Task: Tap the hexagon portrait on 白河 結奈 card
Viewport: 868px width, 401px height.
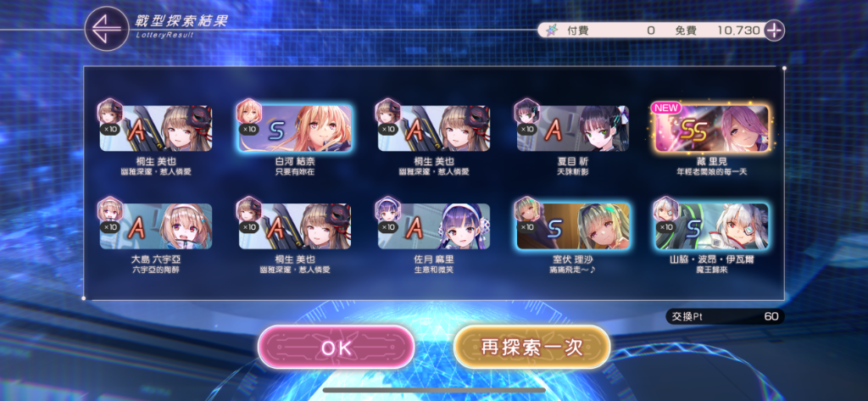Action: [x=249, y=111]
